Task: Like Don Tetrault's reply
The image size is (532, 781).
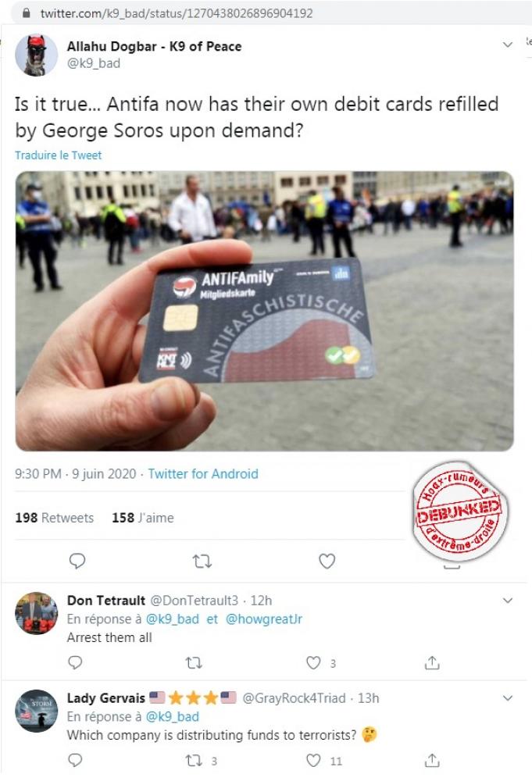Action: tap(313, 662)
